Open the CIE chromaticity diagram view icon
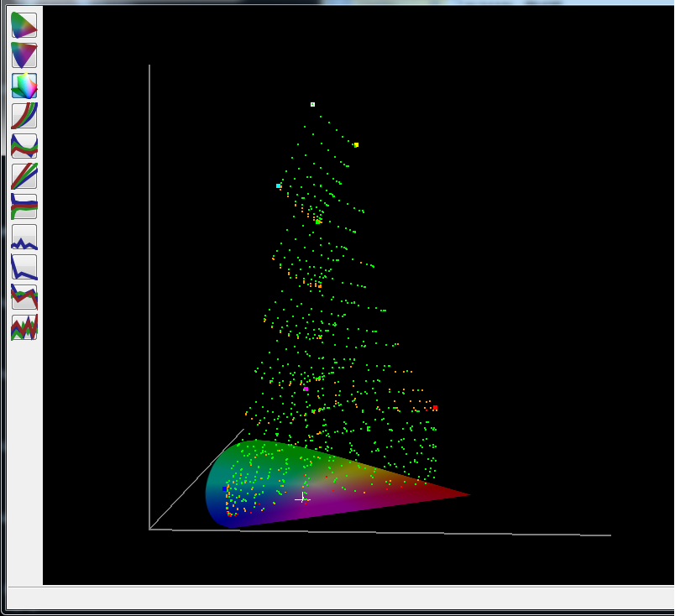The height and width of the screenshot is (616, 675). pyautogui.click(x=24, y=25)
